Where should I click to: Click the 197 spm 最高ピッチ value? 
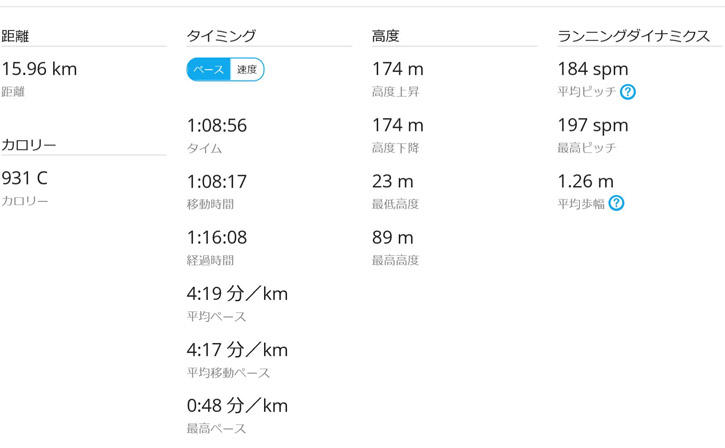click(593, 126)
